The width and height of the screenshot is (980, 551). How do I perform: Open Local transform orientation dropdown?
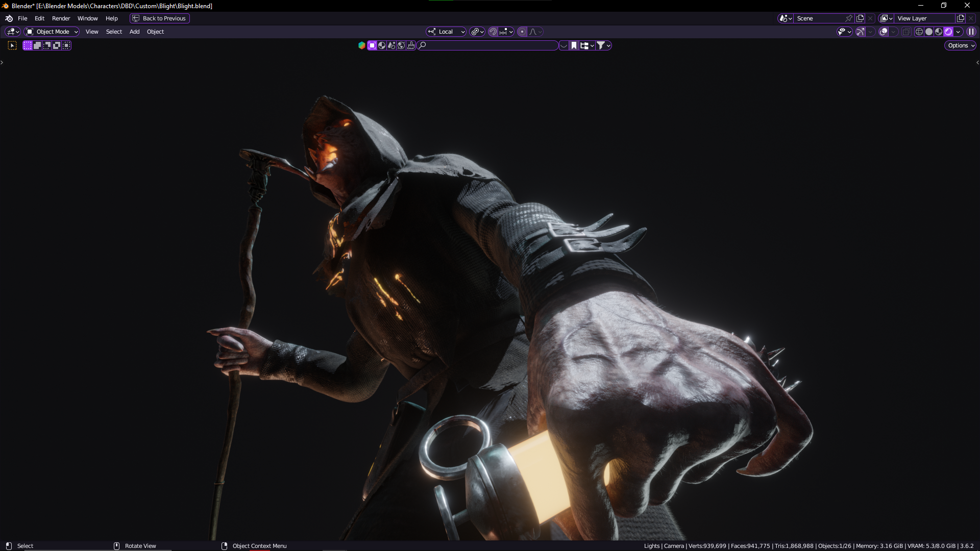tap(446, 32)
